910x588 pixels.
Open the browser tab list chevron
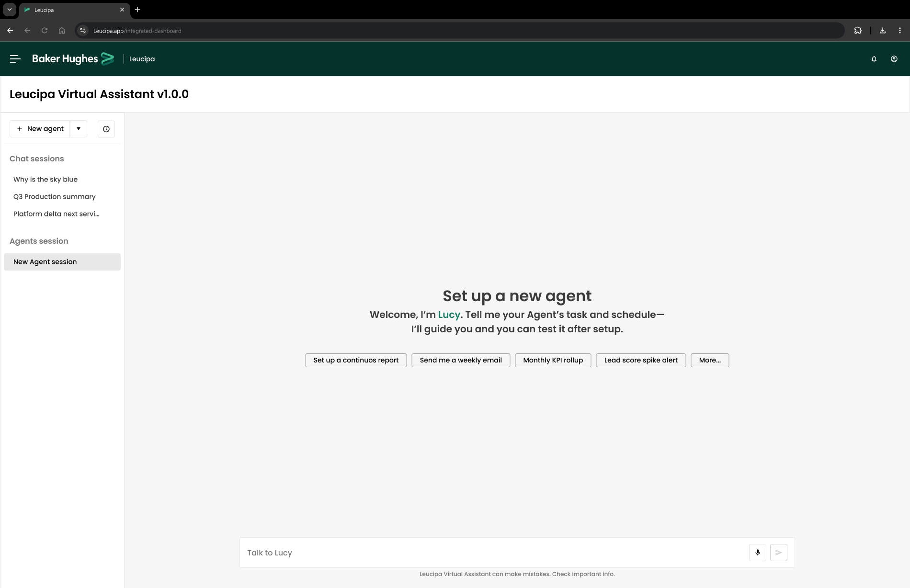pyautogui.click(x=9, y=10)
